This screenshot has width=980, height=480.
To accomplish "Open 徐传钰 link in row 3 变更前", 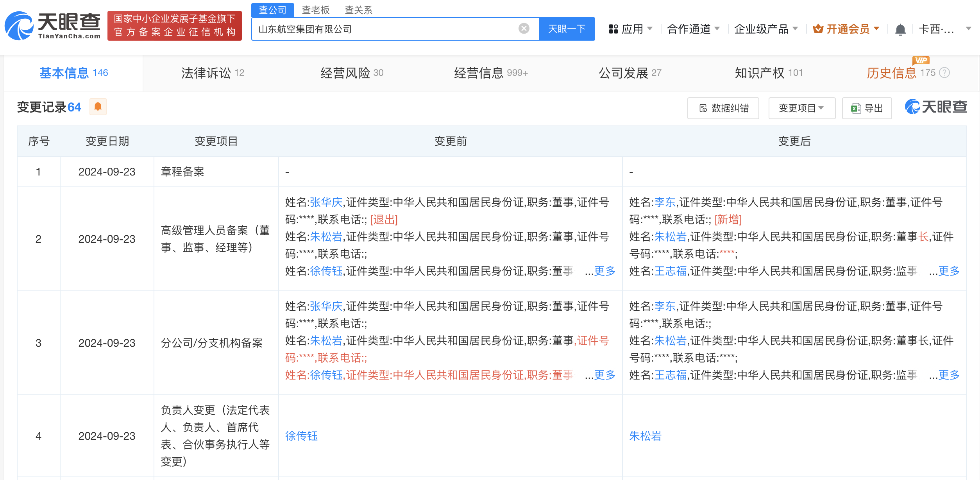I will pos(326,375).
